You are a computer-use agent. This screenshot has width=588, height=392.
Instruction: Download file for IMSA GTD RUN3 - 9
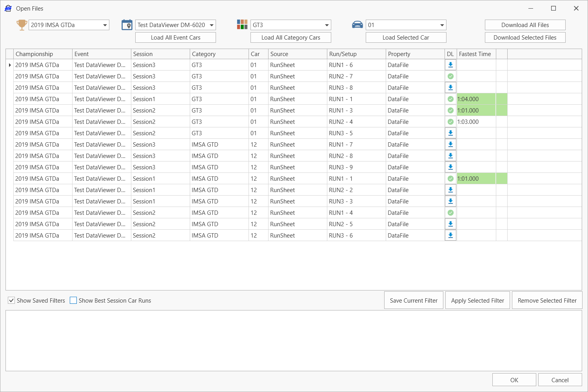451,167
